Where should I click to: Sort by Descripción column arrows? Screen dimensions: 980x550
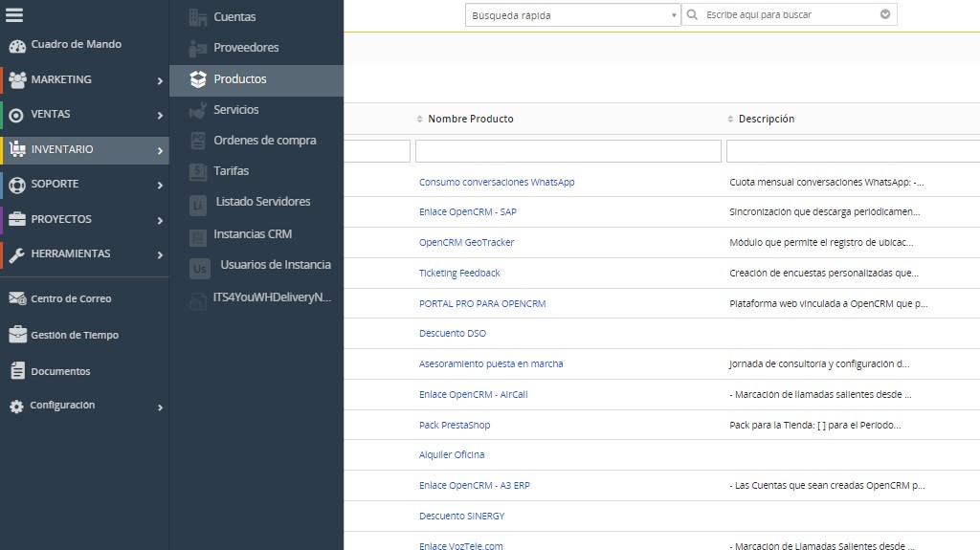click(730, 119)
